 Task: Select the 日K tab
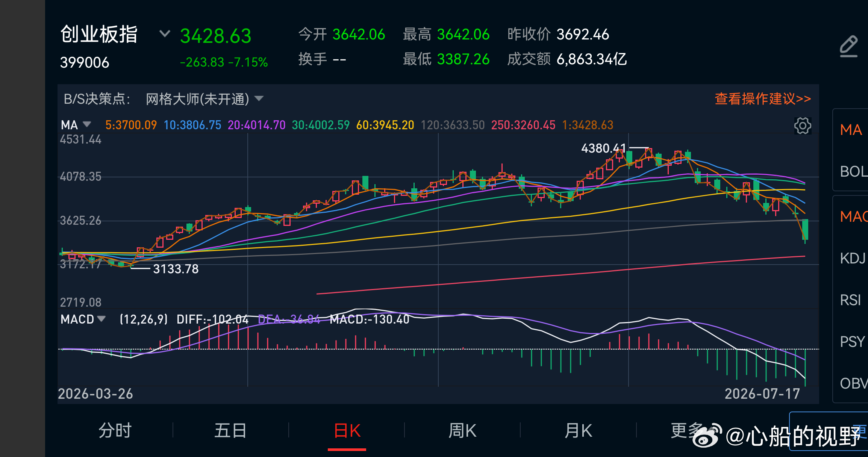pyautogui.click(x=347, y=430)
